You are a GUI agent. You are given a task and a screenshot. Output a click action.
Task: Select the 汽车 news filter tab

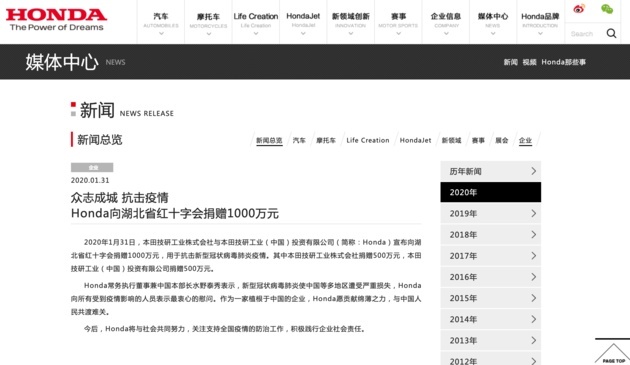pos(299,140)
